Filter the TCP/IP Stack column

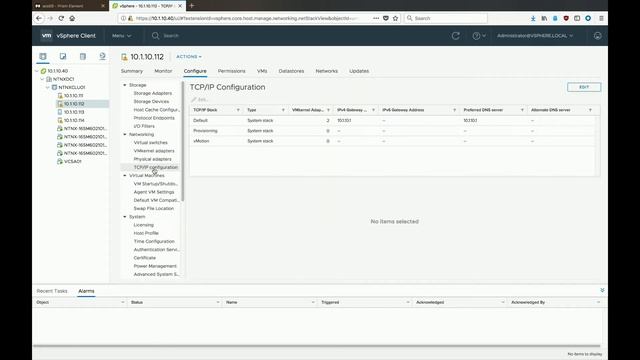point(238,110)
